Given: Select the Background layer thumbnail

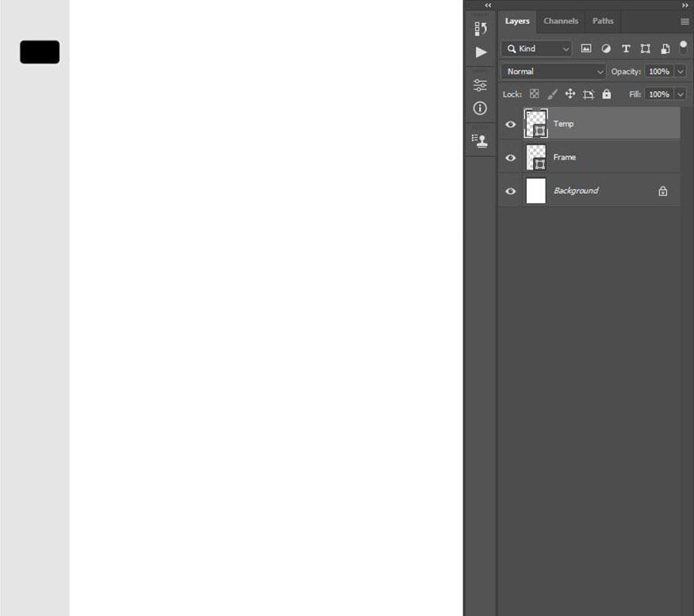Looking at the screenshot, I should click(x=535, y=191).
